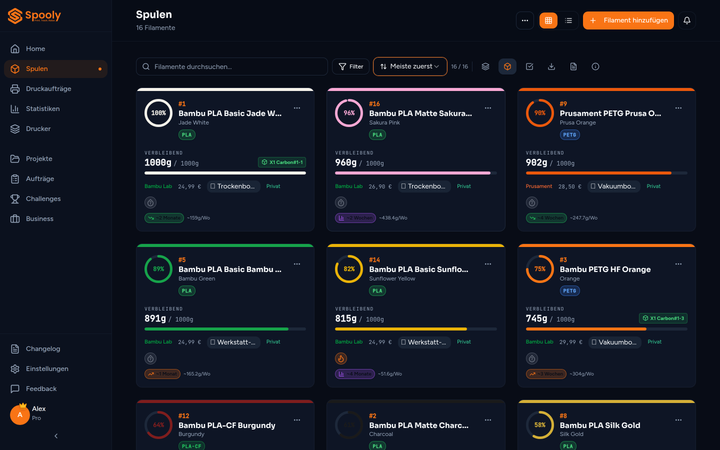Image resolution: width=720 pixels, height=450 pixels.
Task: Focus the Filamente durchsuchen search field
Action: coord(232,67)
